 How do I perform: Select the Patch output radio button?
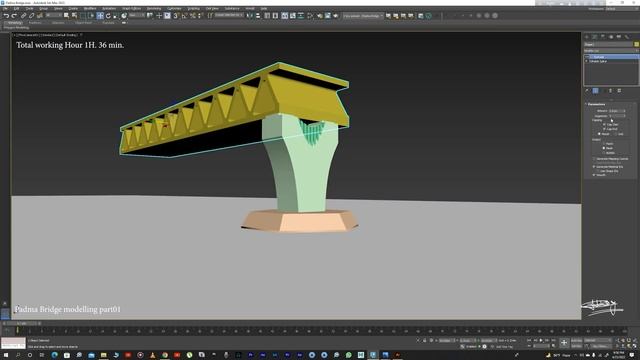[x=604, y=143]
